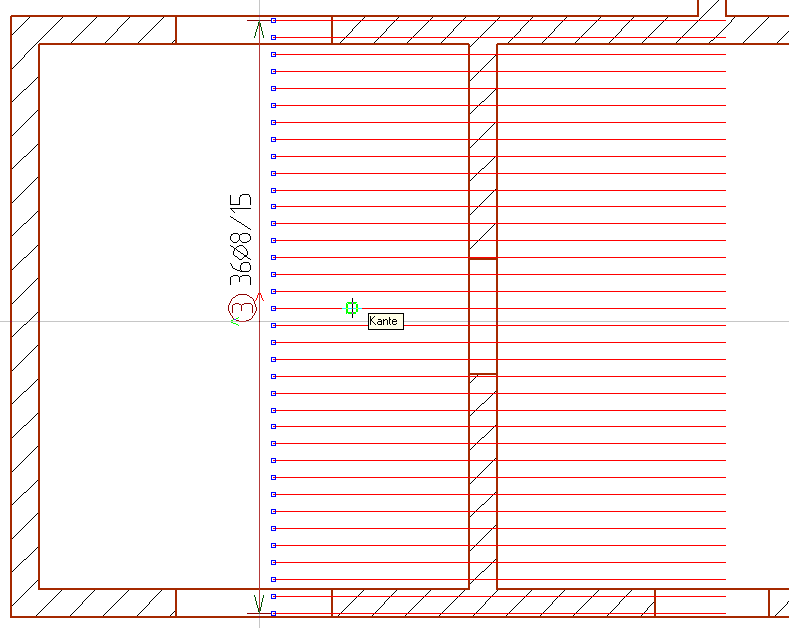Click the circled position number 3

click(x=242, y=308)
